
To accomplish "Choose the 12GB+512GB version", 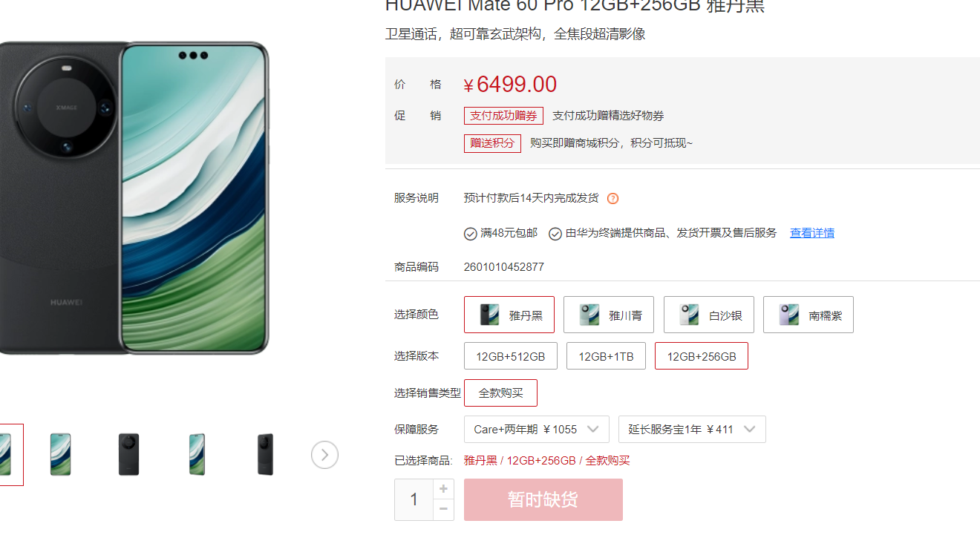I will (x=511, y=356).
